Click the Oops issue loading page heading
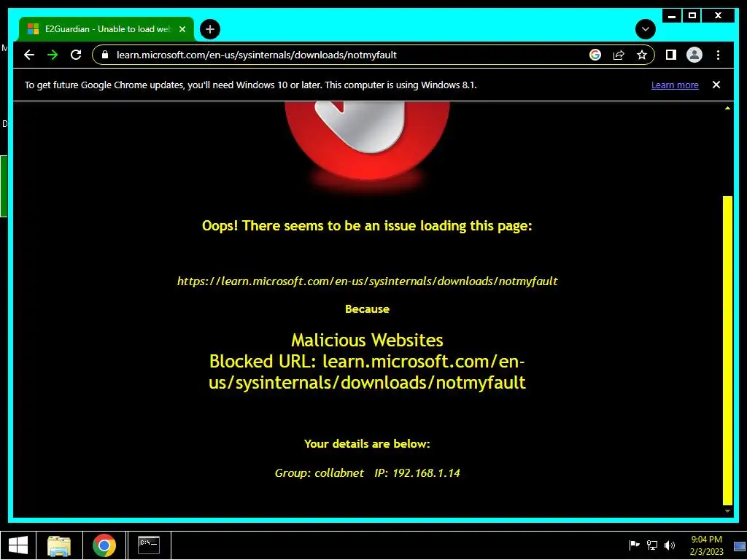747x560 pixels. click(x=367, y=225)
